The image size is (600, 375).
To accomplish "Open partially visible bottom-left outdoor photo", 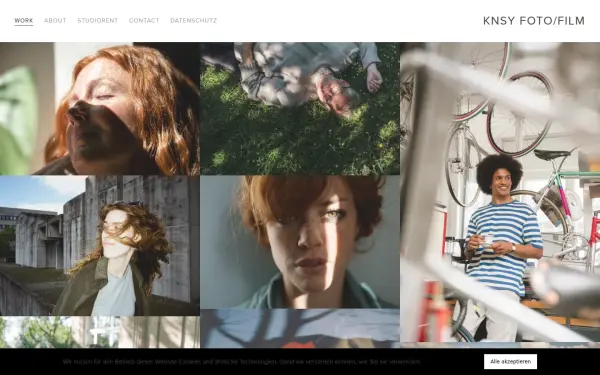I will coord(99,332).
